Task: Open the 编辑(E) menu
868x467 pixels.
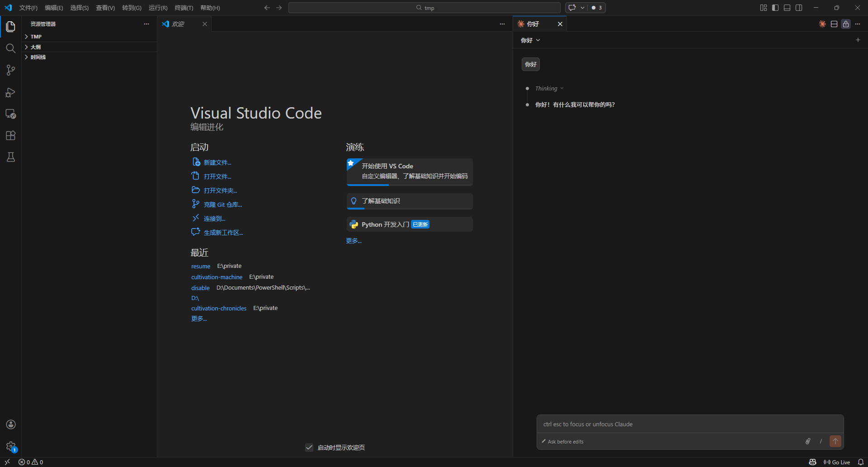Action: 54,8
